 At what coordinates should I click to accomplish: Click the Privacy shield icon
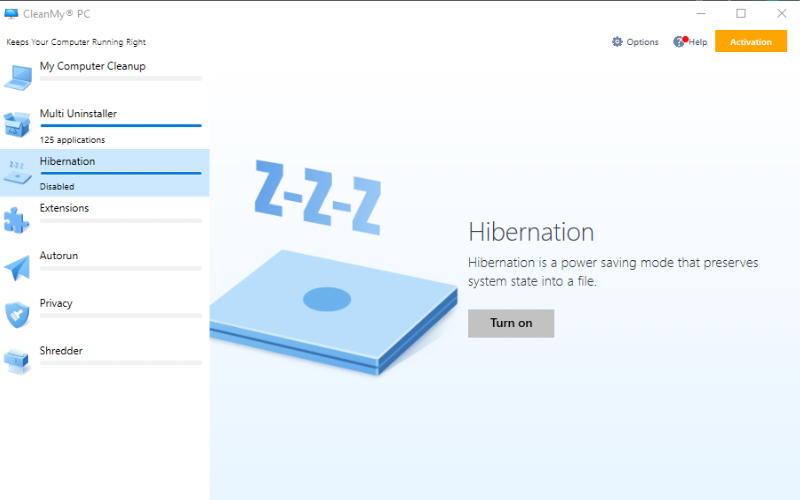pos(17,314)
